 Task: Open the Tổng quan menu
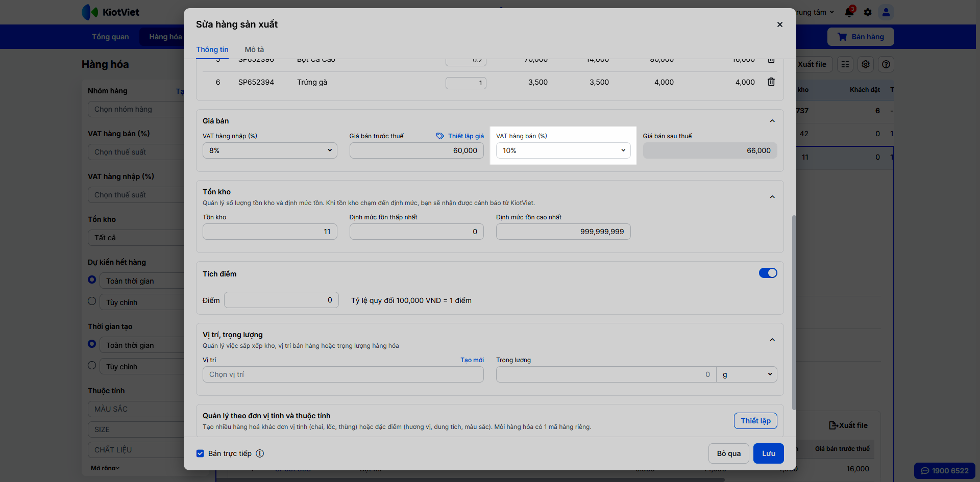click(x=110, y=37)
